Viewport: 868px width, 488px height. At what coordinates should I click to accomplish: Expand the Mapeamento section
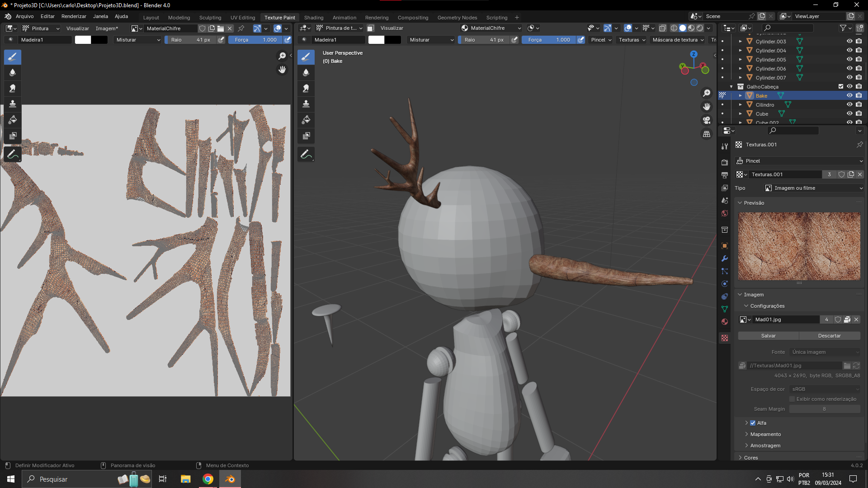(x=765, y=434)
